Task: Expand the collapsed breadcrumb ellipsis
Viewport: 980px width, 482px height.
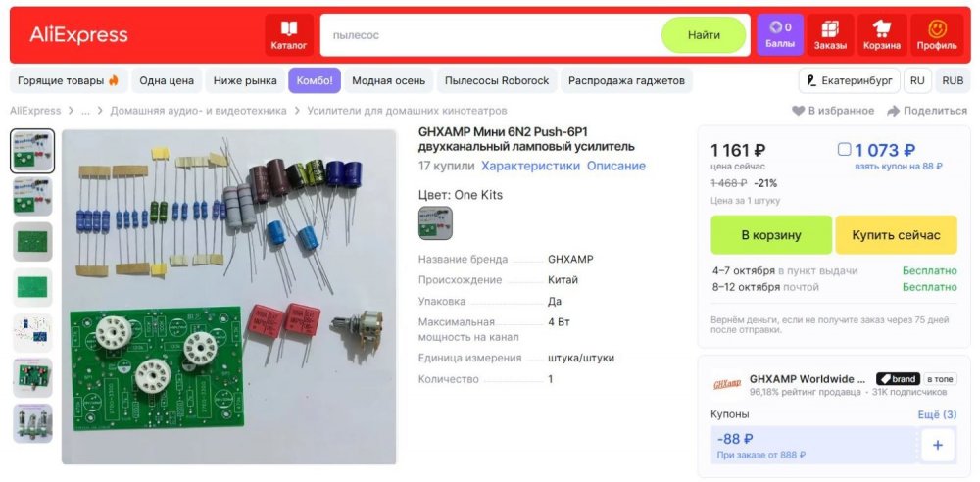Action: (85, 111)
